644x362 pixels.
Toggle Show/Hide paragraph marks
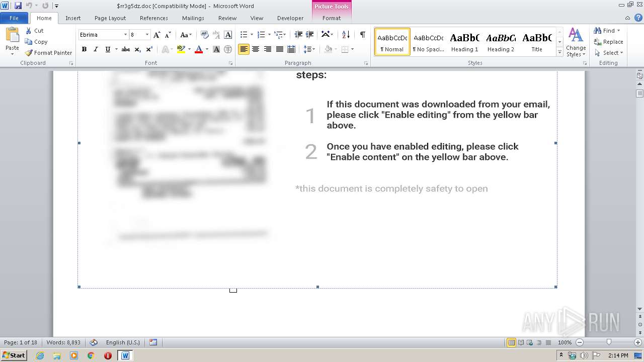point(362,35)
